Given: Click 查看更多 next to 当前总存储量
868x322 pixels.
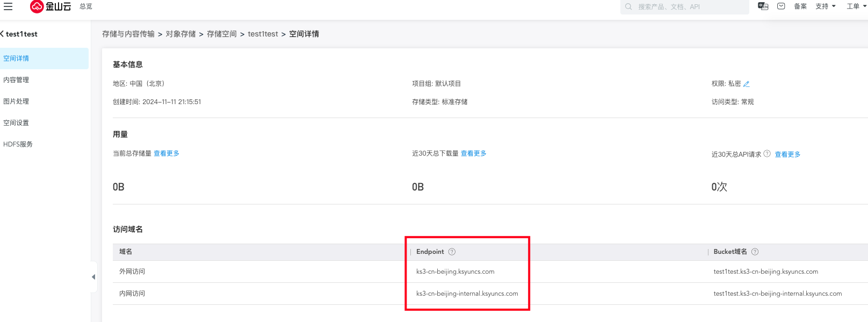Looking at the screenshot, I should tap(167, 153).
